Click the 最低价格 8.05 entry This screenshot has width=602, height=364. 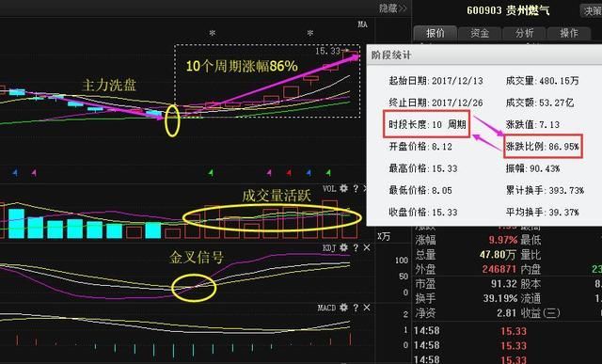click(420, 190)
